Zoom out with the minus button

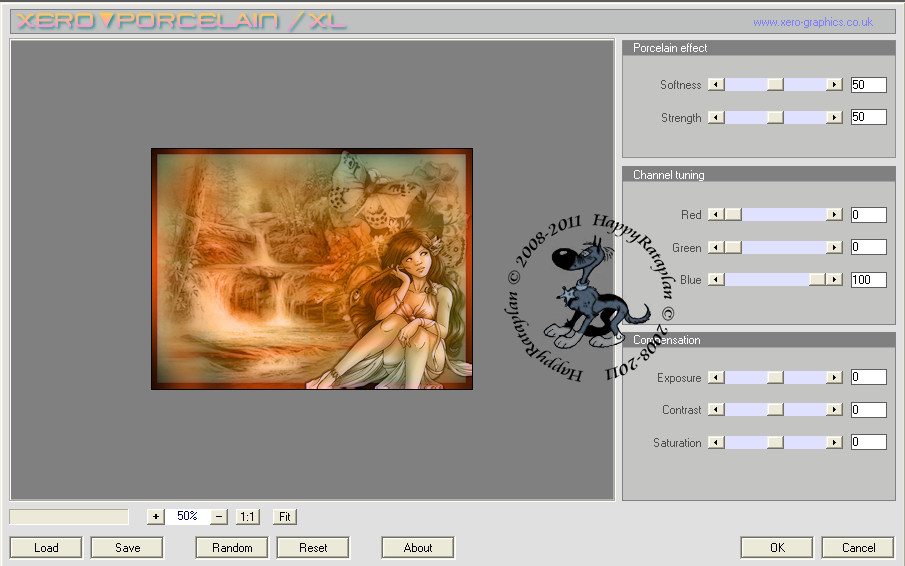219,516
